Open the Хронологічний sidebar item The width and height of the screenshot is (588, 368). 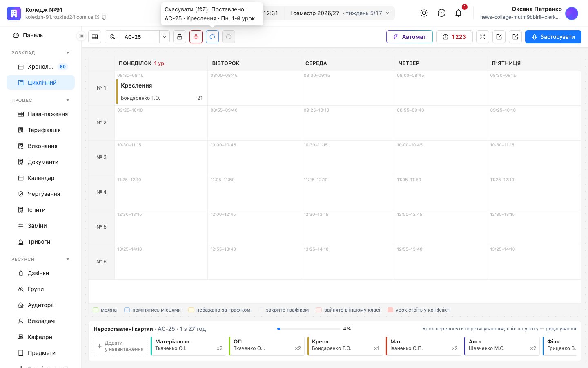41,67
